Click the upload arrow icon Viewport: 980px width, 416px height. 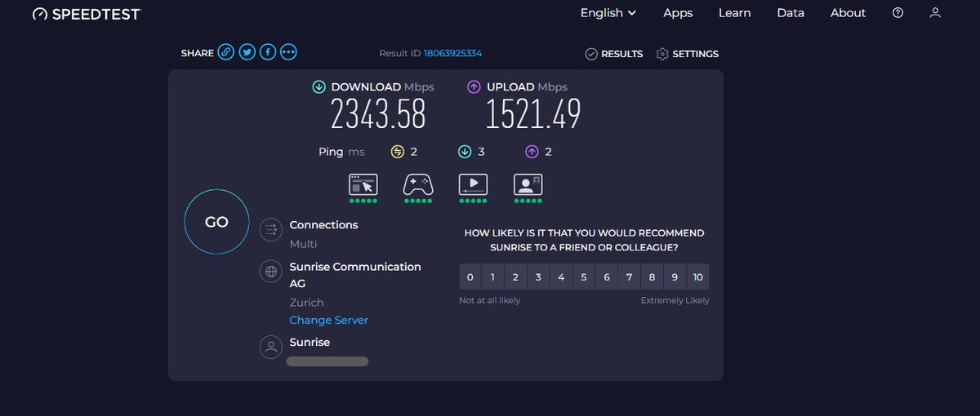click(x=474, y=87)
